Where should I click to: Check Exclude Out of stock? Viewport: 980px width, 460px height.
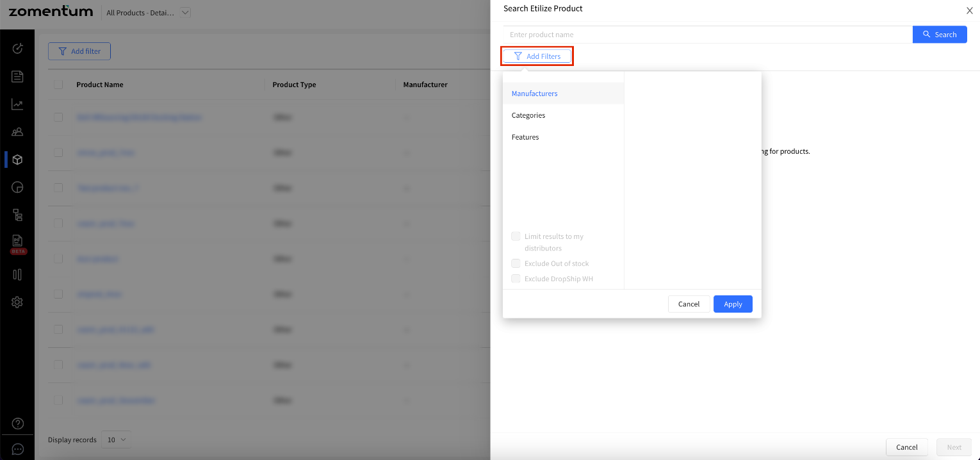click(x=516, y=263)
